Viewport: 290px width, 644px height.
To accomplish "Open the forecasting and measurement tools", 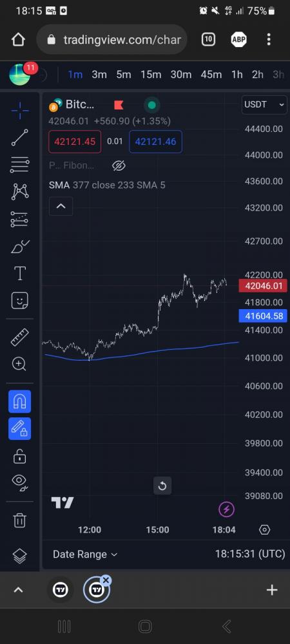I will [20, 220].
